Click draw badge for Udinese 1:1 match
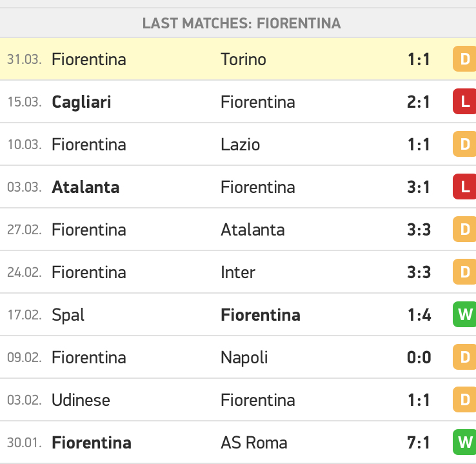Image resolution: width=476 pixels, height=464 pixels. click(464, 399)
